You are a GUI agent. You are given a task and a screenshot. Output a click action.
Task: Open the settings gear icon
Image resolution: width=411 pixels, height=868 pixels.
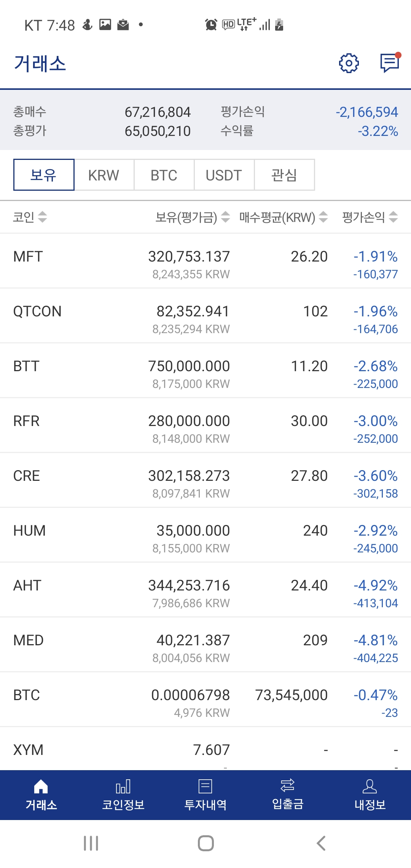(x=349, y=63)
